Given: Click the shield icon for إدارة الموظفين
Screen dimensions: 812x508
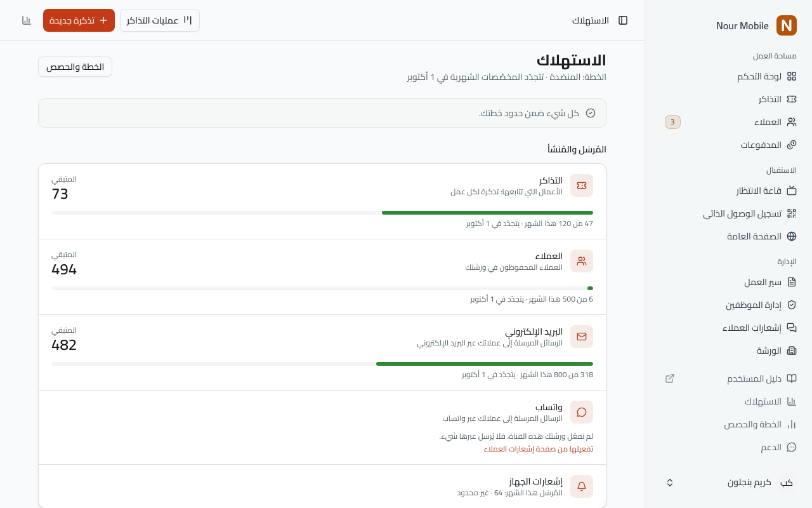Looking at the screenshot, I should click(x=792, y=305).
